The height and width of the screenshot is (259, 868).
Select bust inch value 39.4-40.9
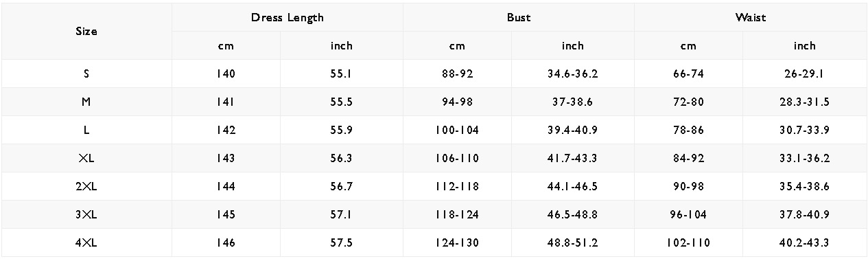coord(572,130)
